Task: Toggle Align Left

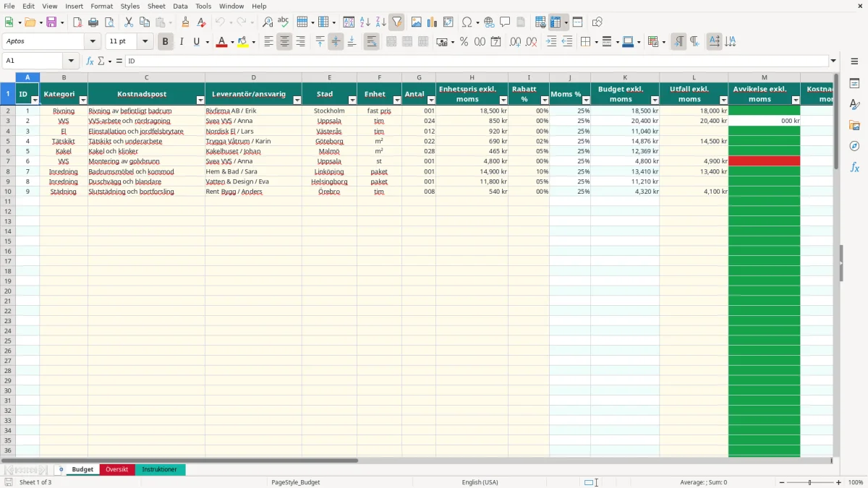Action: coord(268,42)
